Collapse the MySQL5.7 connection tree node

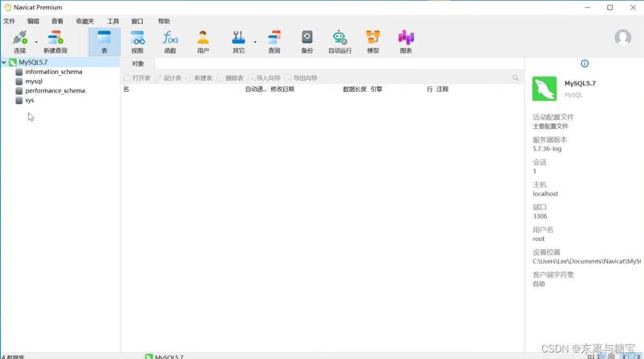tap(4, 62)
